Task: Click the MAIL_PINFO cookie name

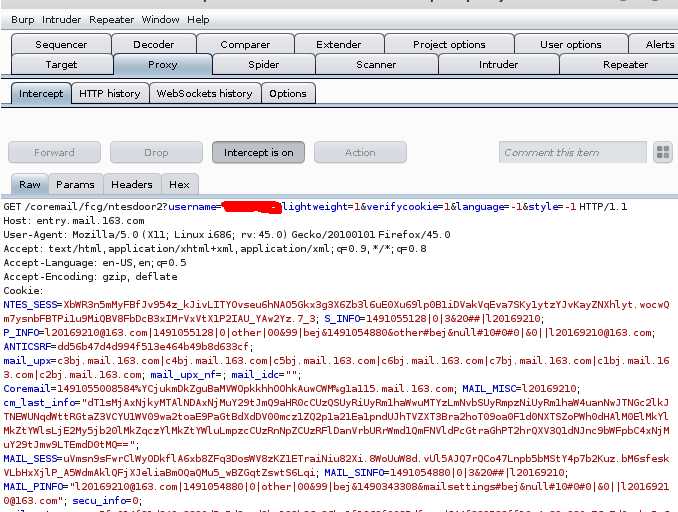Action: (33, 487)
